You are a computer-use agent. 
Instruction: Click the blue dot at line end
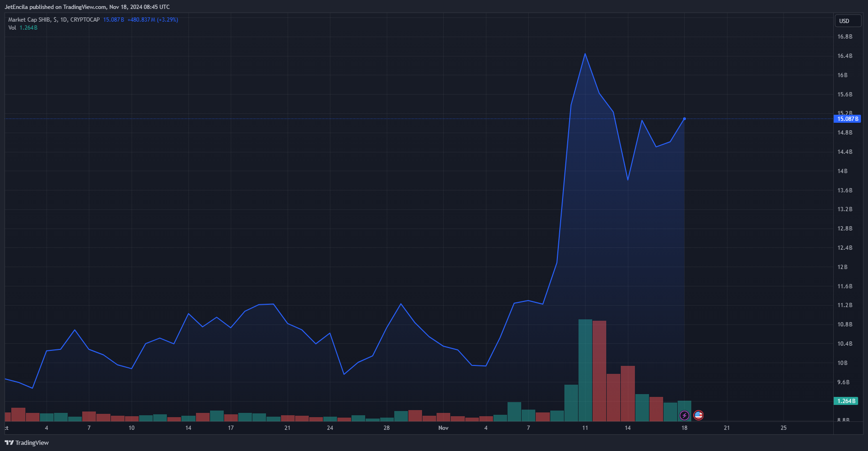684,119
